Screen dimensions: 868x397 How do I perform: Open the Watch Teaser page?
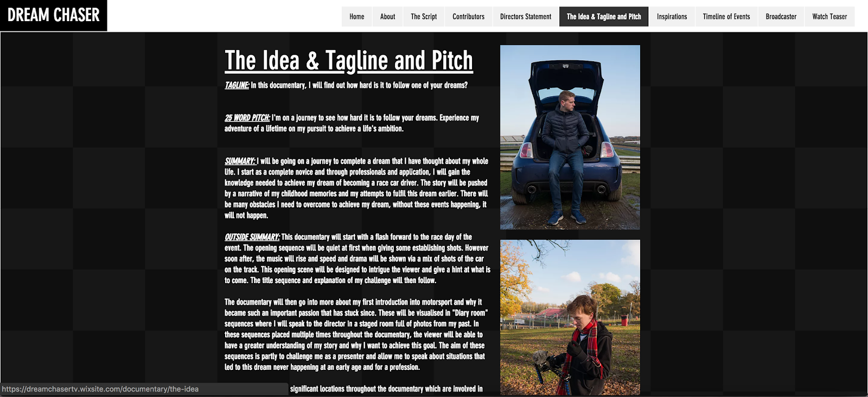pyautogui.click(x=829, y=17)
